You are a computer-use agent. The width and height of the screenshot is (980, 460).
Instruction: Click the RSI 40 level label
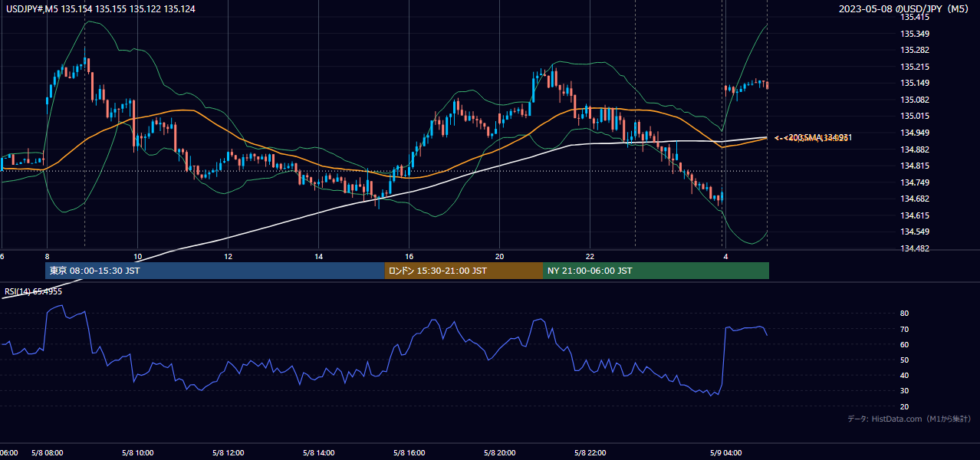[905, 375]
